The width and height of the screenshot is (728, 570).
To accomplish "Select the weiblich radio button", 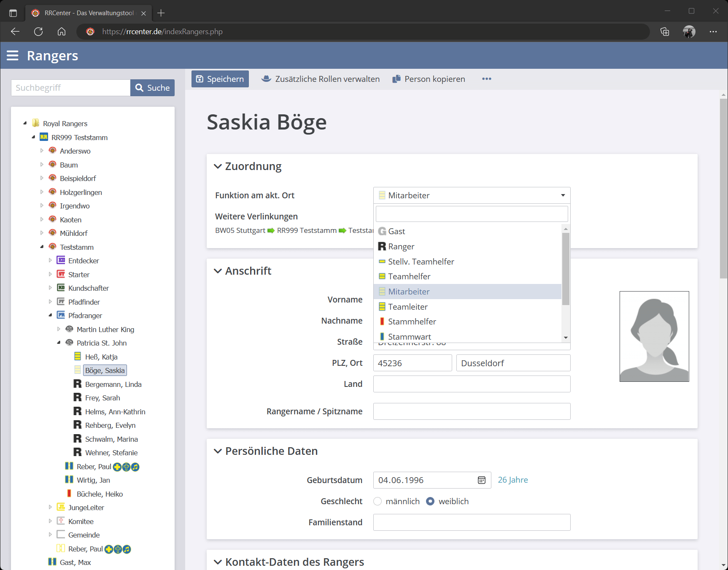I will 430,501.
